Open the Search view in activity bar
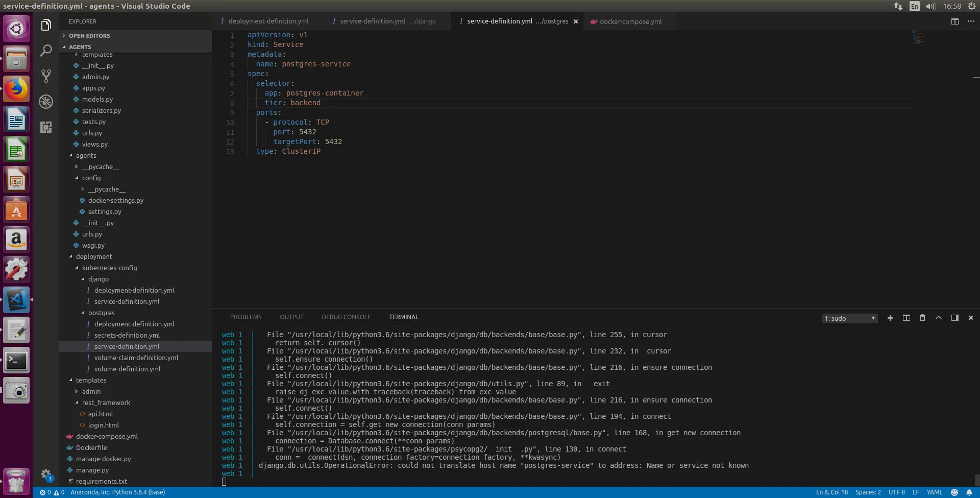The image size is (980, 498). 46,51
